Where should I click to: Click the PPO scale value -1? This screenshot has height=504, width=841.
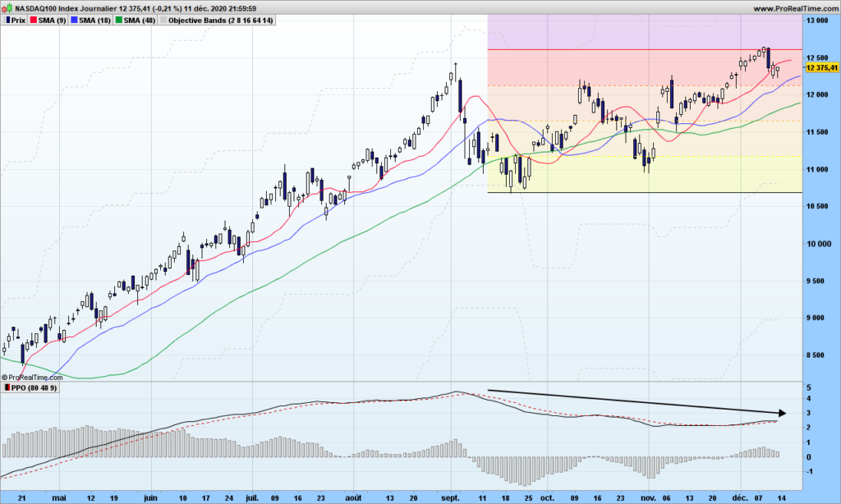coord(809,471)
